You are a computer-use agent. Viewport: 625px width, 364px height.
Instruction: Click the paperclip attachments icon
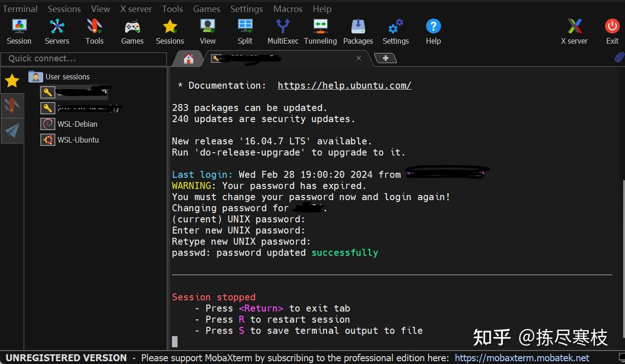pyautogui.click(x=619, y=57)
